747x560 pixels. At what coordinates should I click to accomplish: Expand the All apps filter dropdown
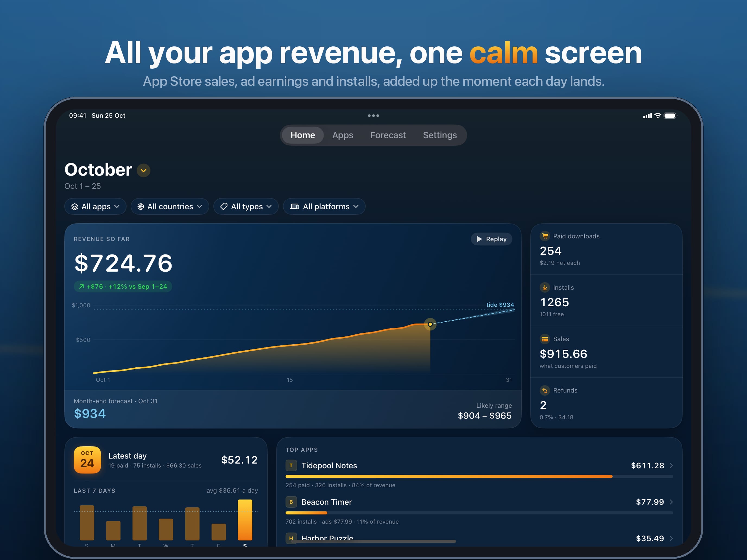(x=95, y=206)
